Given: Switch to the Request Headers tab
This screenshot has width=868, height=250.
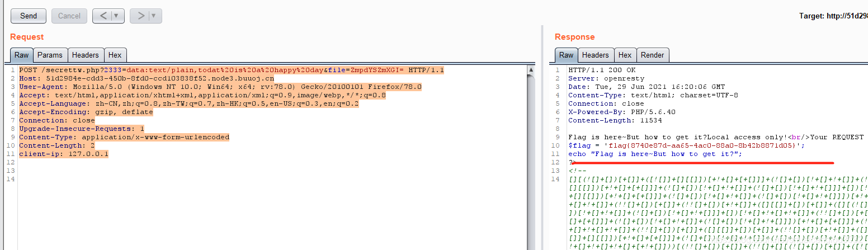Looking at the screenshot, I should pyautogui.click(x=86, y=55).
